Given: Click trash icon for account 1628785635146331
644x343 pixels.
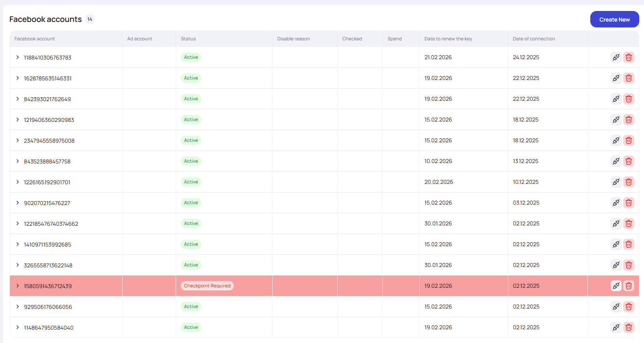Looking at the screenshot, I should 629,78.
